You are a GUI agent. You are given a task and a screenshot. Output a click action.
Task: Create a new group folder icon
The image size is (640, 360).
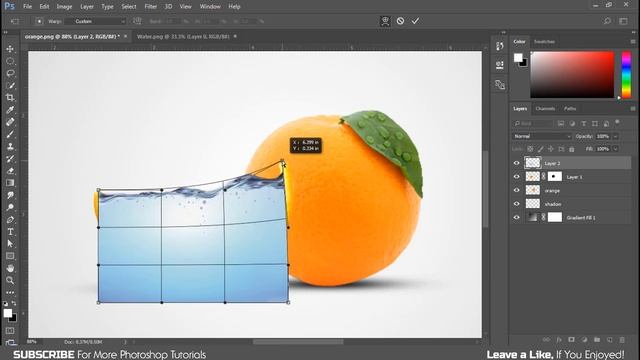click(597, 340)
